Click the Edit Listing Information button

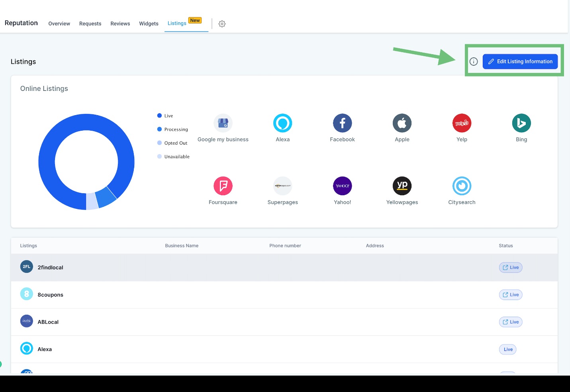tap(520, 61)
